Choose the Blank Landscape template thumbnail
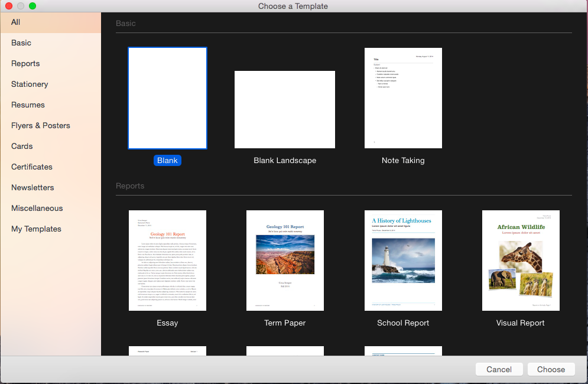Screen dimensions: 588x384 click(285, 109)
